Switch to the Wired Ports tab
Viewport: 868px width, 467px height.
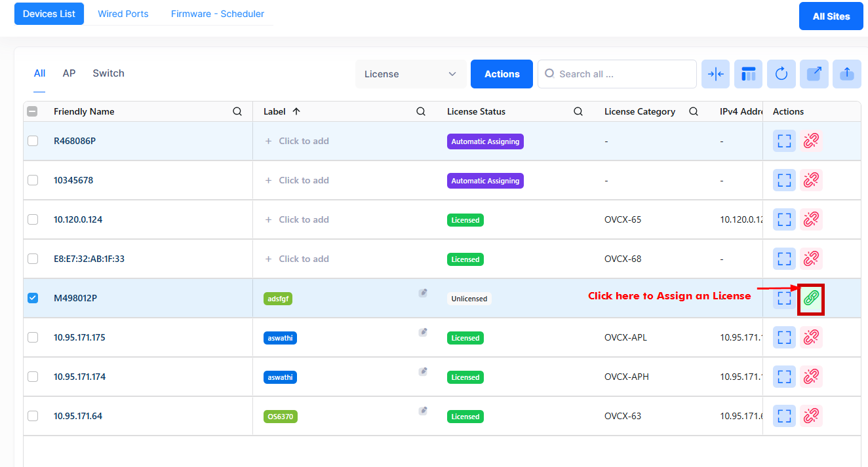[x=123, y=14]
